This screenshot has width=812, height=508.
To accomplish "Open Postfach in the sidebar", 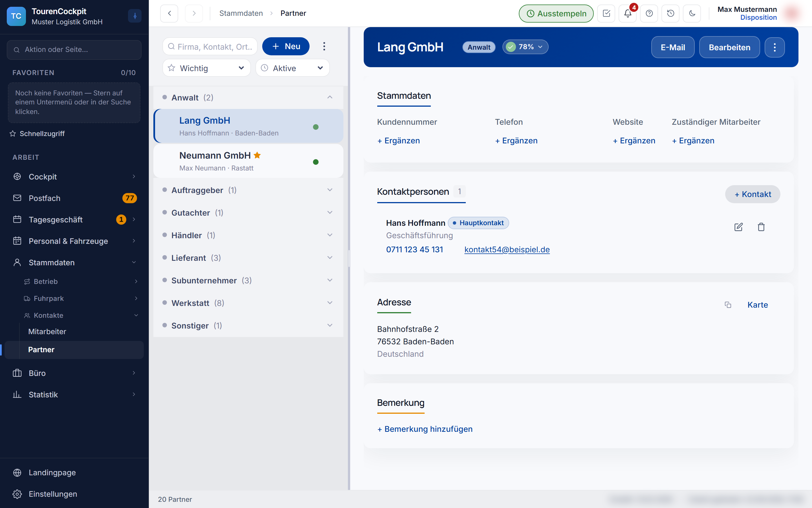I will [x=74, y=198].
